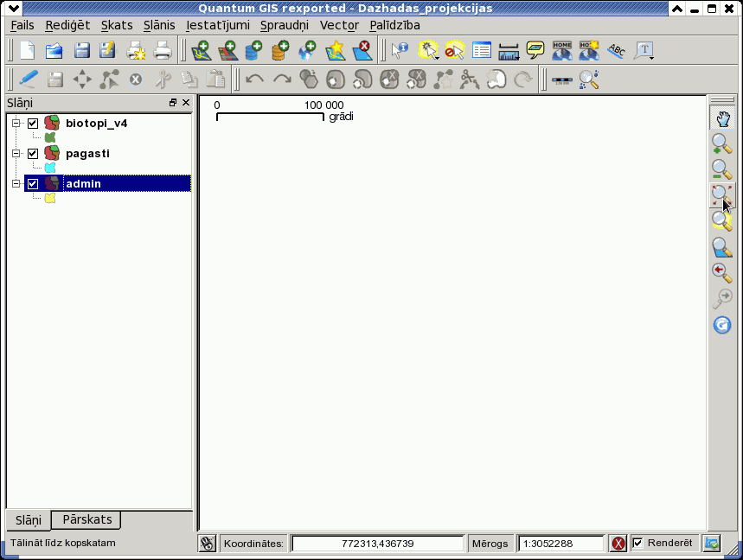This screenshot has width=743, height=560.
Task: Open an existing project folder icon
Action: pyautogui.click(x=54, y=50)
